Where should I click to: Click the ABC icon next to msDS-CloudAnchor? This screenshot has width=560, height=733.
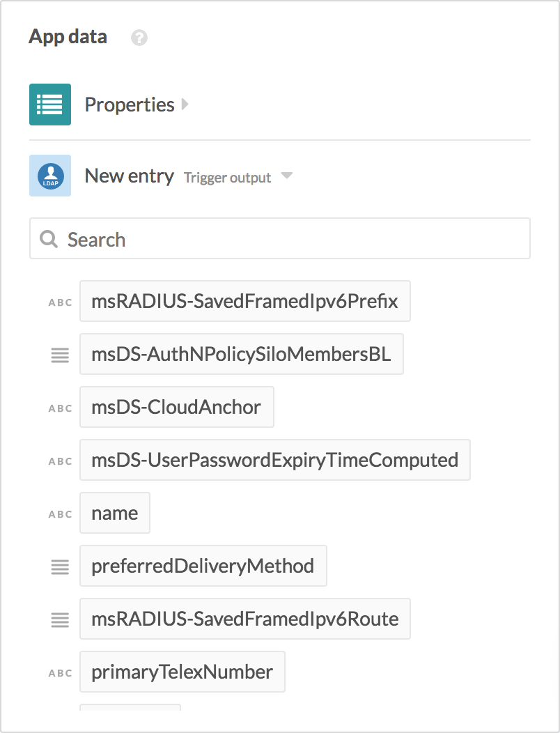tap(60, 408)
